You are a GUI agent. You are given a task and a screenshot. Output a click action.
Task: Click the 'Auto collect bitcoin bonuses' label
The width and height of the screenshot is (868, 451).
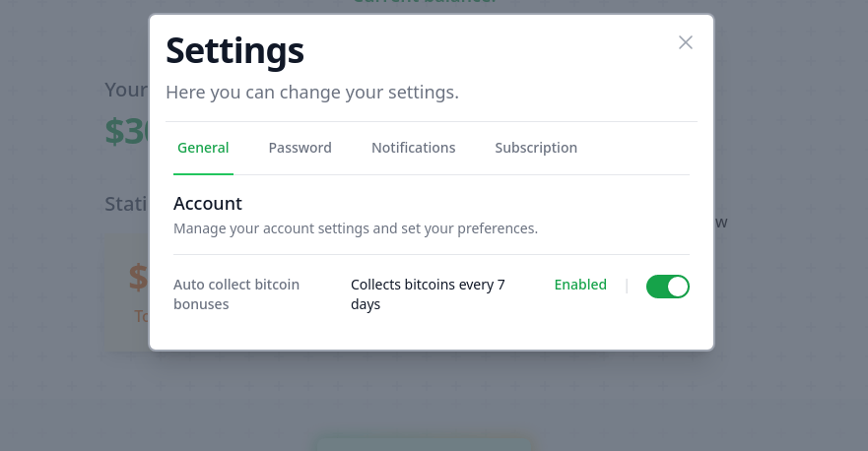236,294
